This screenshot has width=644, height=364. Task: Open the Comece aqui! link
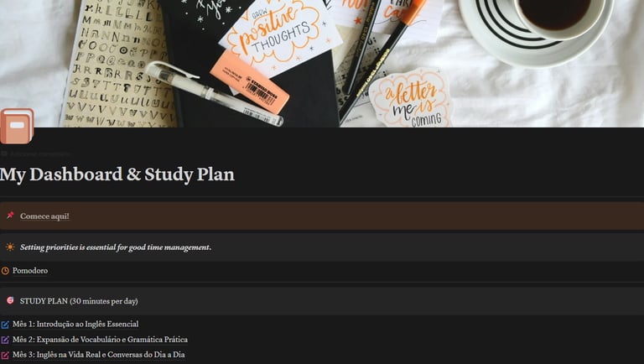click(x=44, y=216)
